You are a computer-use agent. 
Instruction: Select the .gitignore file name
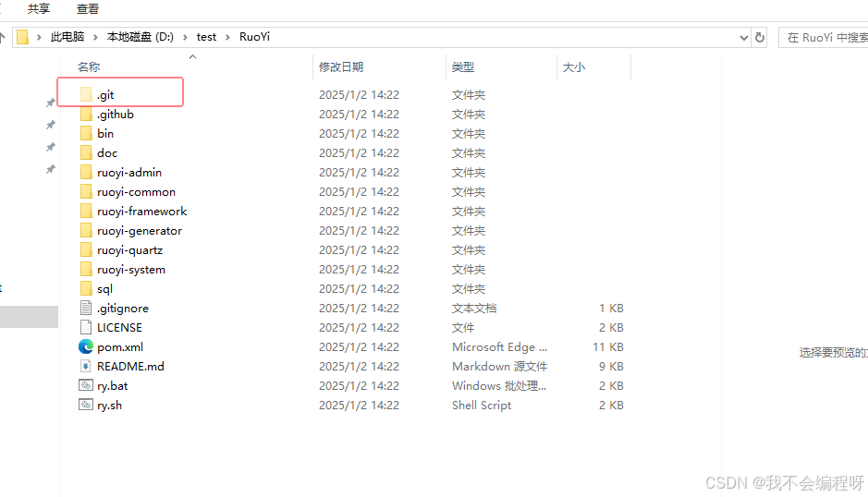(x=123, y=309)
